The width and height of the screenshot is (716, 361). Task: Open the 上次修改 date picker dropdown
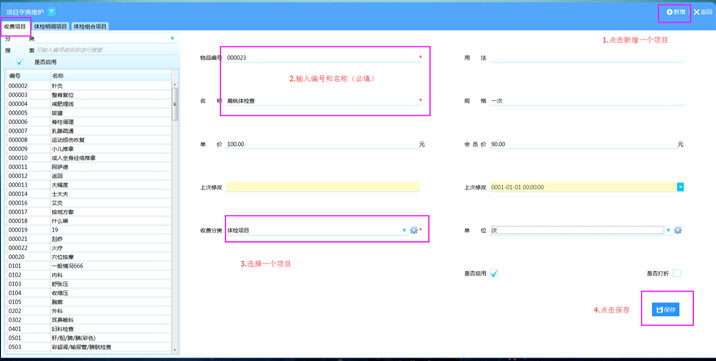coord(680,187)
